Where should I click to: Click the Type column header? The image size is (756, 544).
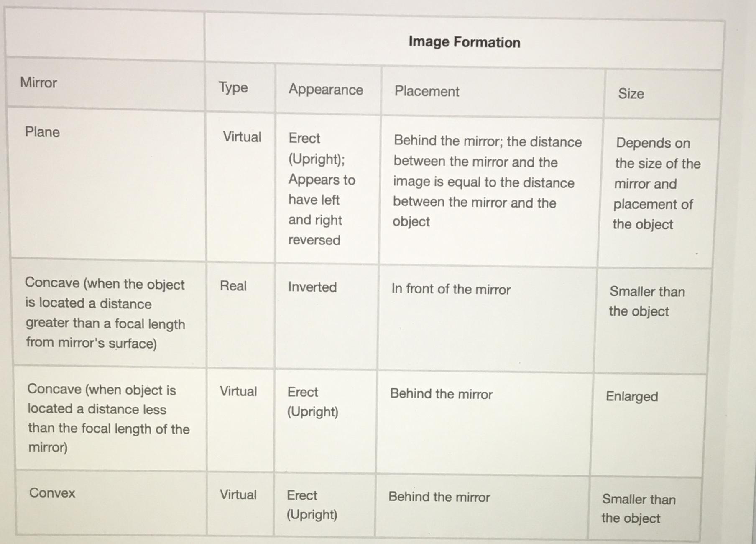click(x=233, y=87)
